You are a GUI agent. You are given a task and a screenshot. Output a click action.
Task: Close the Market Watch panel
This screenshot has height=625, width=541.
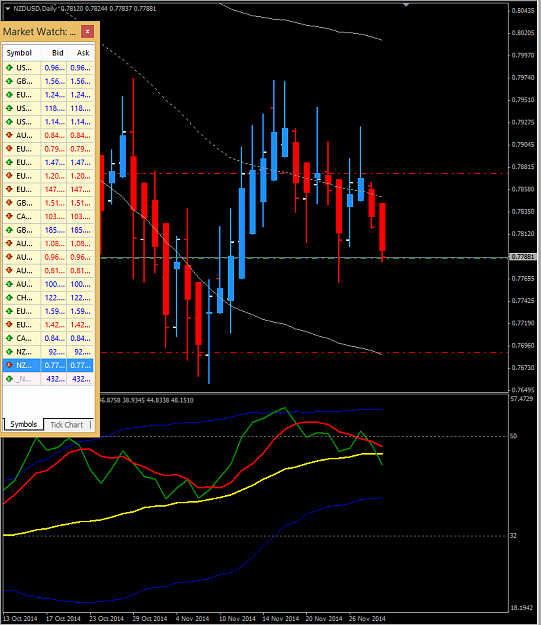click(87, 31)
